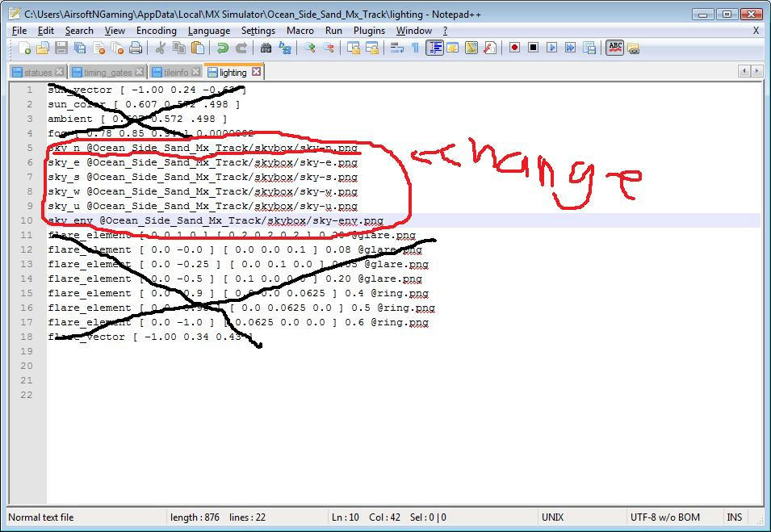
Task: Click the Open file folder icon
Action: pyautogui.click(x=43, y=48)
